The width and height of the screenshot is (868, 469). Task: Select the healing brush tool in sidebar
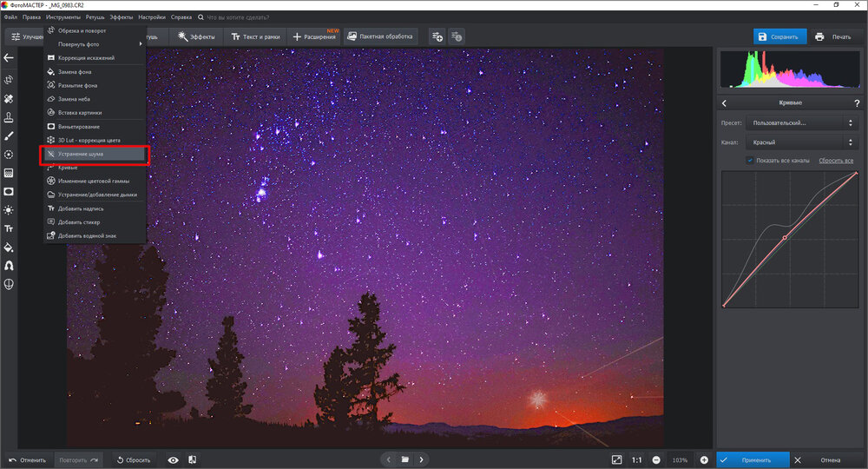[9, 98]
